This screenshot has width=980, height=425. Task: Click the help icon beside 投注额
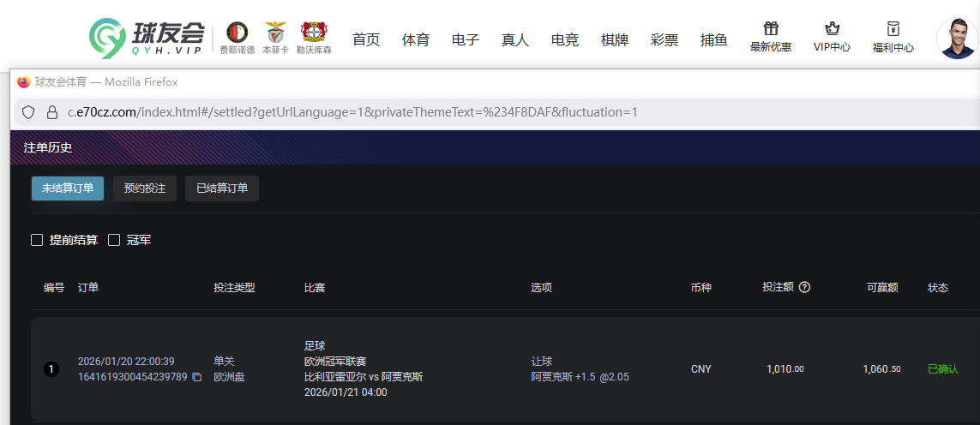(804, 287)
